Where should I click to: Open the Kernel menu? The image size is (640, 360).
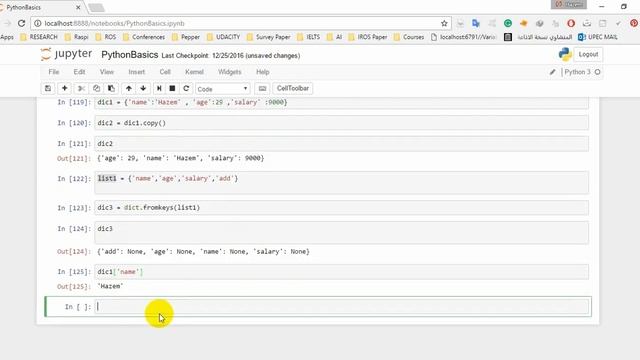pyautogui.click(x=194, y=72)
